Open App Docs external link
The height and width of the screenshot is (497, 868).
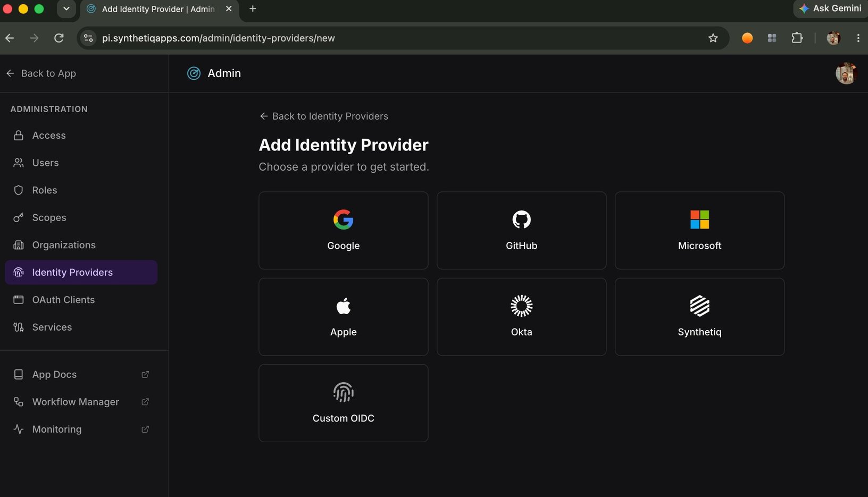81,374
